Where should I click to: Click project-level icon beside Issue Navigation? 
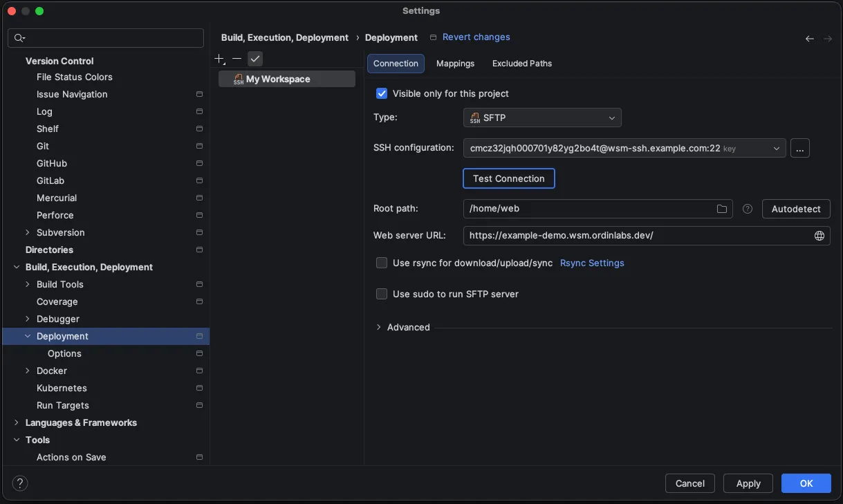tap(199, 94)
